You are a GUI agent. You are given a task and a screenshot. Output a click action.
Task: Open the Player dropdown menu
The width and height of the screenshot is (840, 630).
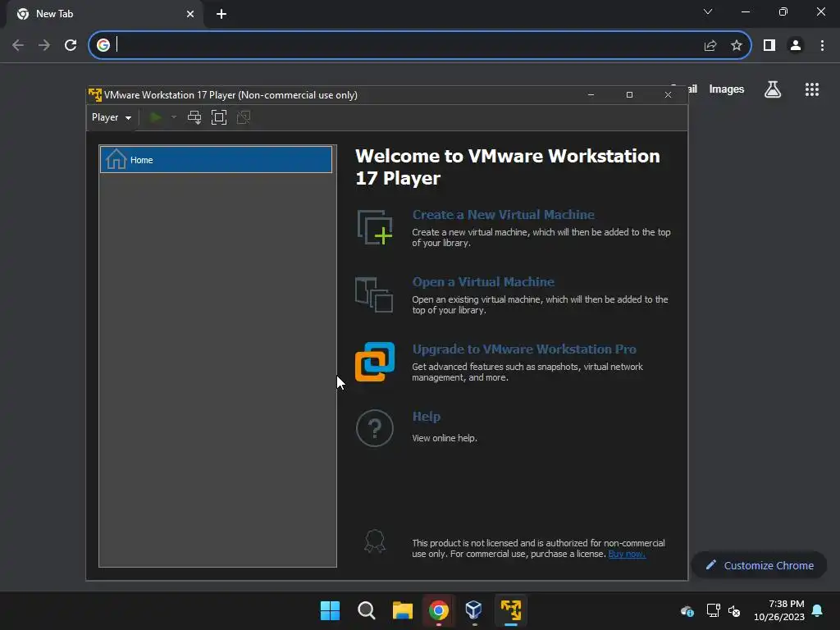tap(112, 117)
